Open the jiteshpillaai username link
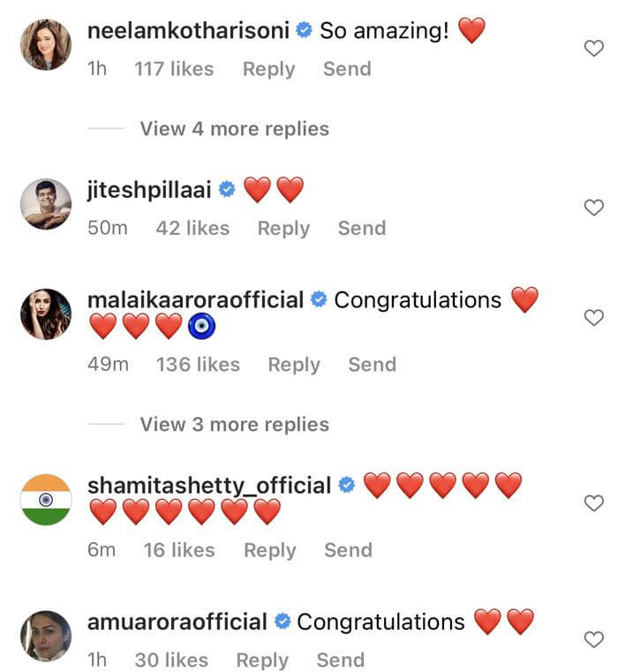Screen dimensions: 640x672 pyautogui.click(x=148, y=190)
